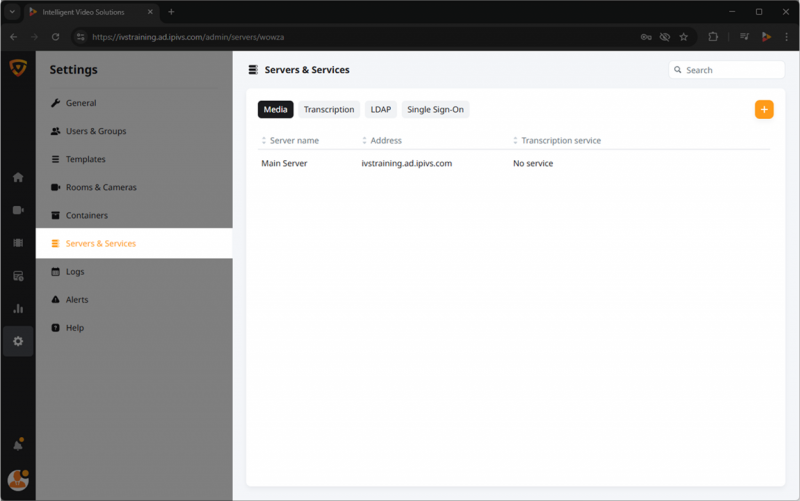Open General settings

(134, 103)
